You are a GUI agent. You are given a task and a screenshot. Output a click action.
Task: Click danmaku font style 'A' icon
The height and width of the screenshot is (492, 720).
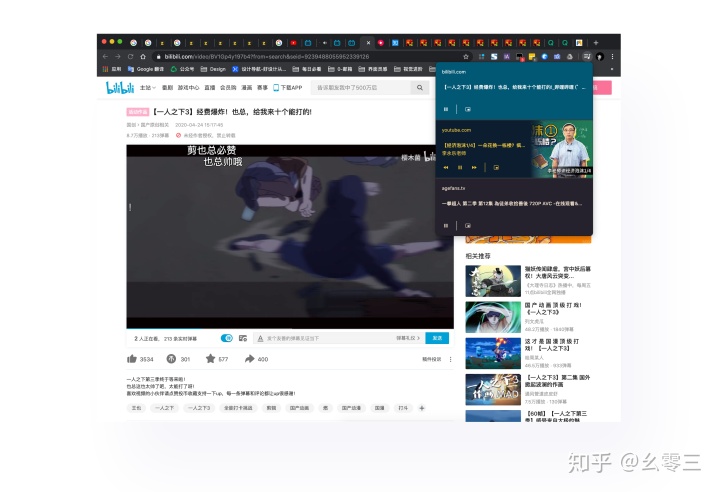click(x=260, y=339)
